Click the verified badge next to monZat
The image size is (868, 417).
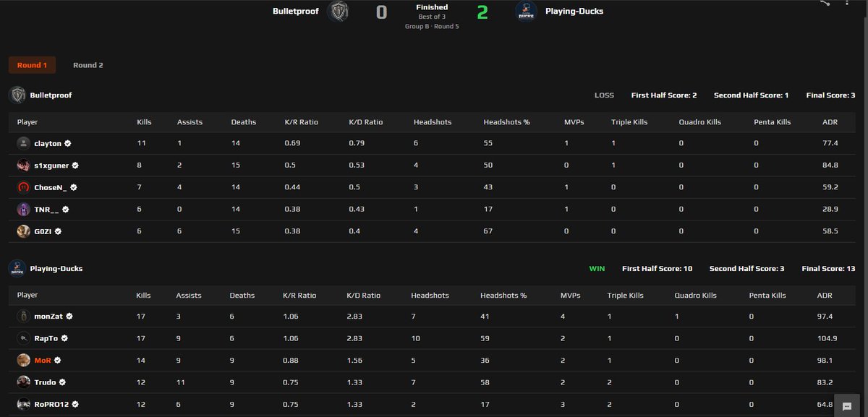69,317
